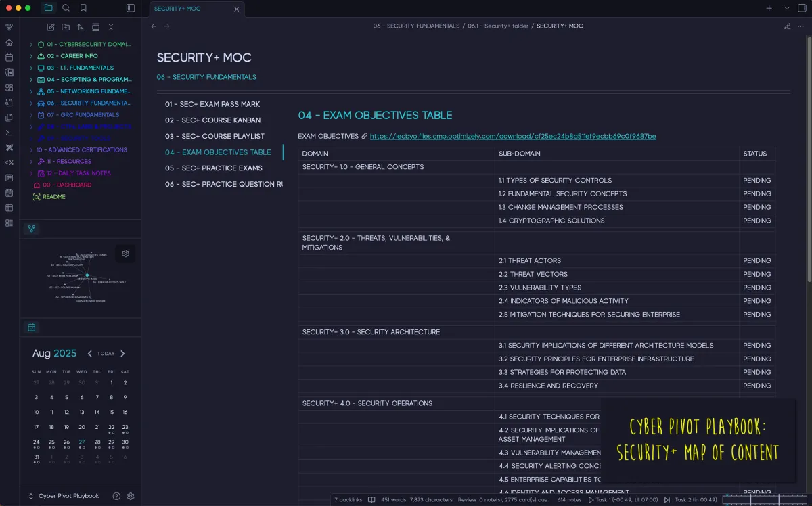Click the templates ribbon icon below the canvas icon

[x=9, y=102]
